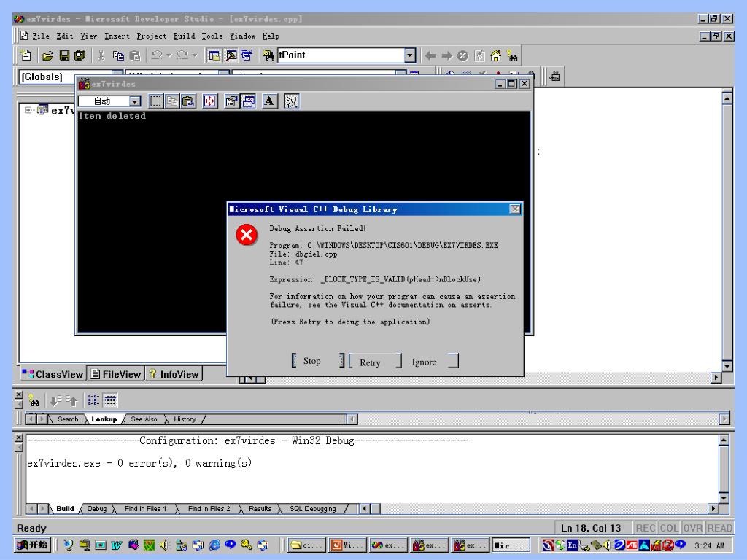Toggle the list view icon in results pane
This screenshot has height=560, width=747.
point(93,400)
